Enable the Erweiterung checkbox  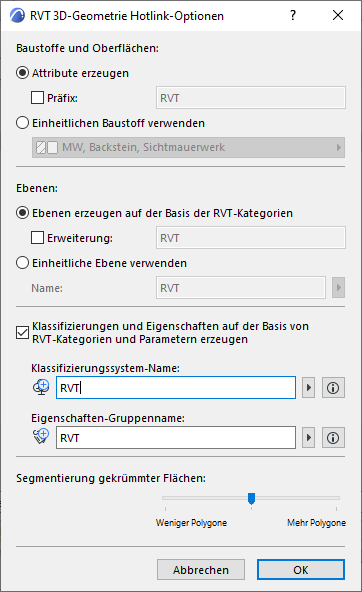point(37,238)
